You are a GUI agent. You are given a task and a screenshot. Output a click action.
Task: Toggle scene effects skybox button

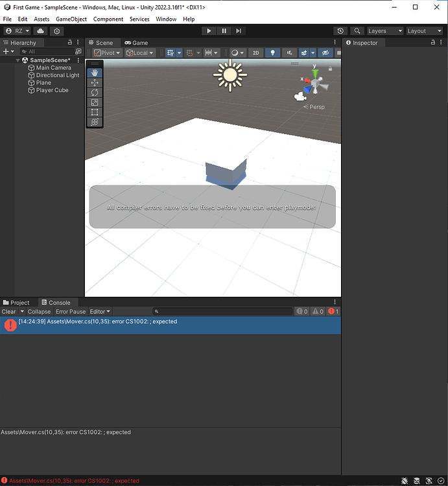[x=304, y=53]
